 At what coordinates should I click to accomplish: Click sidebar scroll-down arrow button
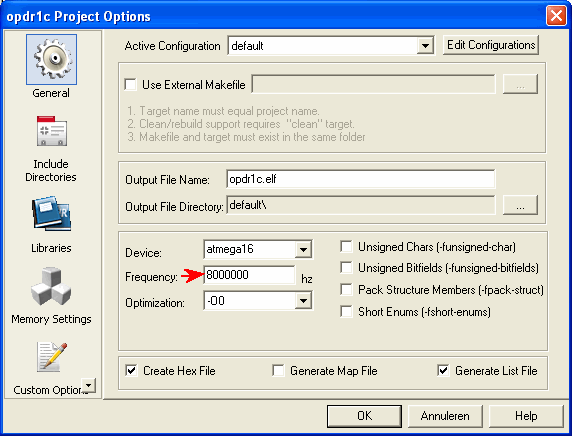[x=89, y=385]
